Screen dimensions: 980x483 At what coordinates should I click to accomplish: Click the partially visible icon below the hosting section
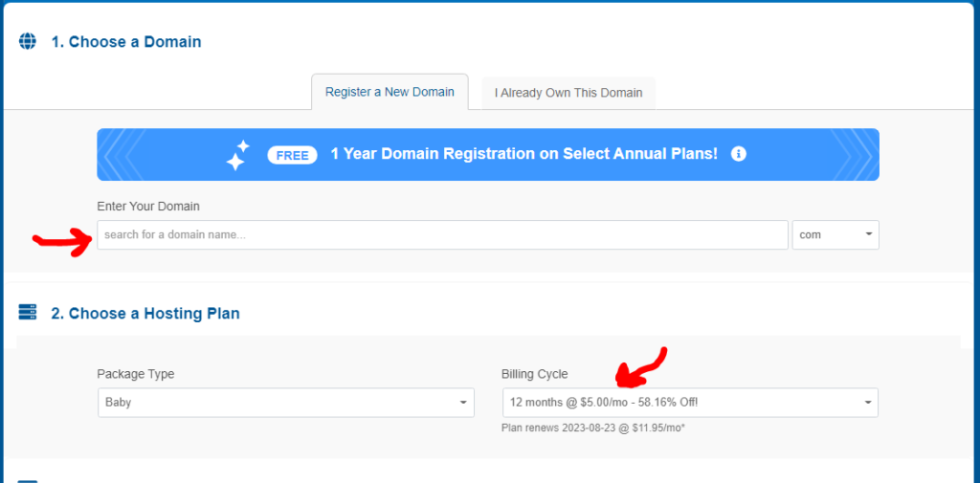[x=28, y=480]
